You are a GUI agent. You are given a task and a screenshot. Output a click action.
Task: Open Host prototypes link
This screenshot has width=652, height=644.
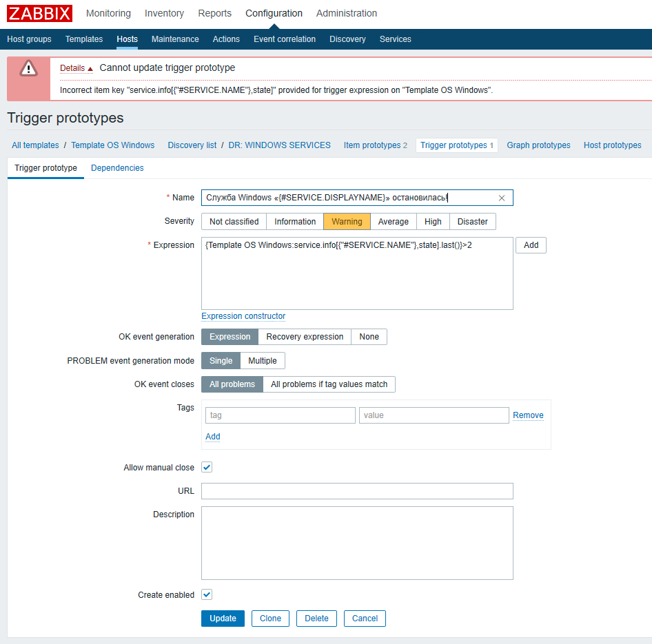tap(613, 145)
